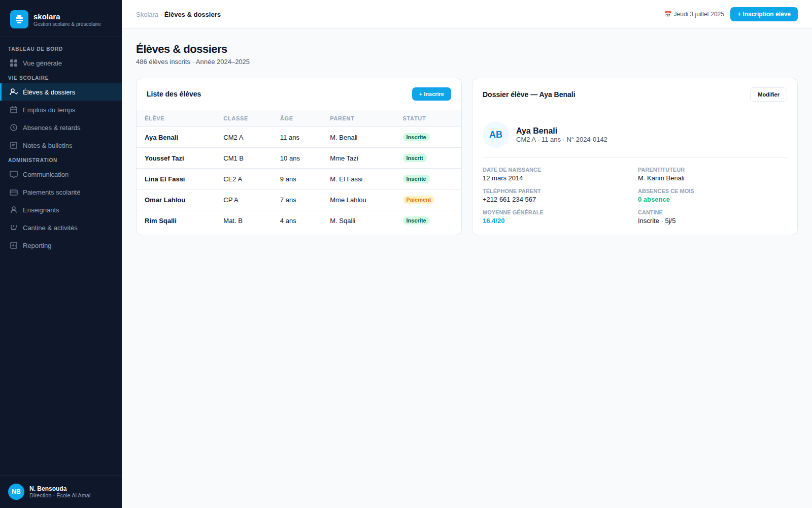Click the + Inscrire button in list
This screenshot has width=812, height=508.
coord(431,94)
